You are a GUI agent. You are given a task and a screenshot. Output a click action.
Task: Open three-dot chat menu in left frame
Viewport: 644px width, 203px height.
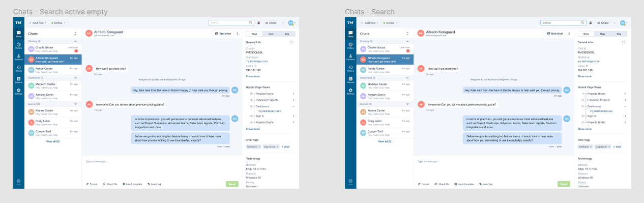(238, 34)
